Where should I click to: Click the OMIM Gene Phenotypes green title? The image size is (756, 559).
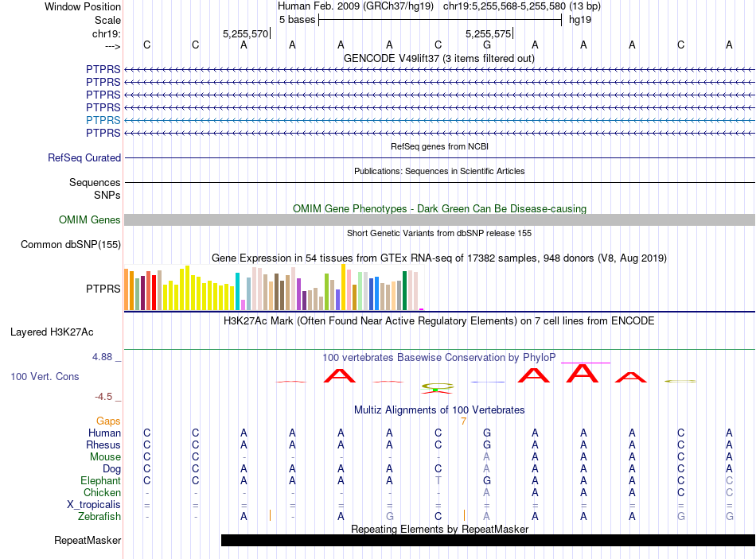pyautogui.click(x=439, y=208)
